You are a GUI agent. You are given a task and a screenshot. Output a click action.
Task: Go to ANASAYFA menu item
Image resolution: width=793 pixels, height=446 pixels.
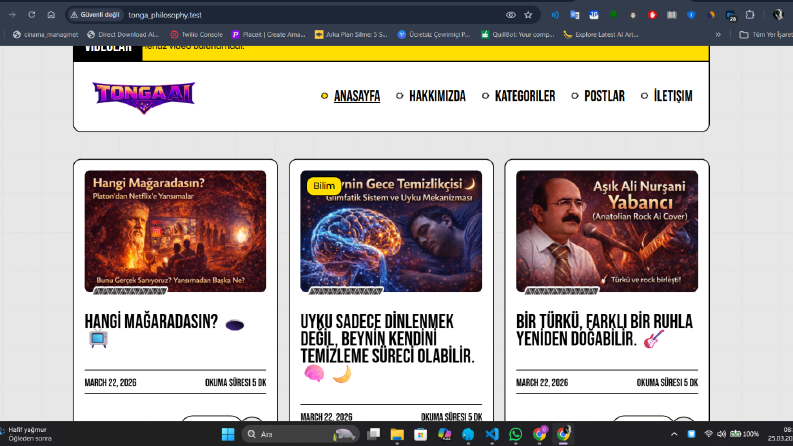tap(357, 96)
